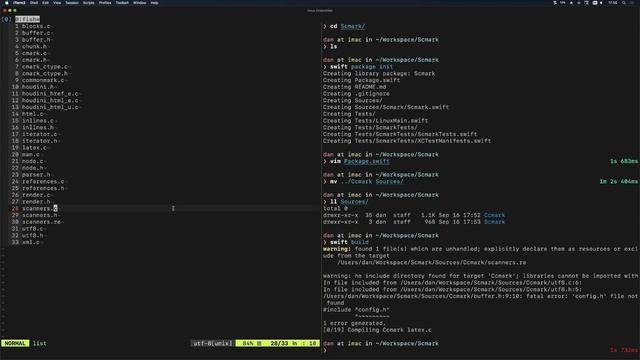Select references.c in the file list
This screenshot has width=640, height=360.
(x=43, y=181)
